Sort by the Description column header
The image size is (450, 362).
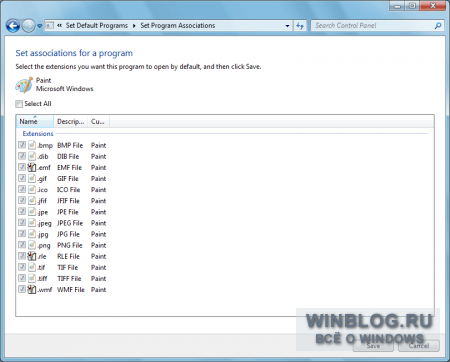tap(70, 122)
